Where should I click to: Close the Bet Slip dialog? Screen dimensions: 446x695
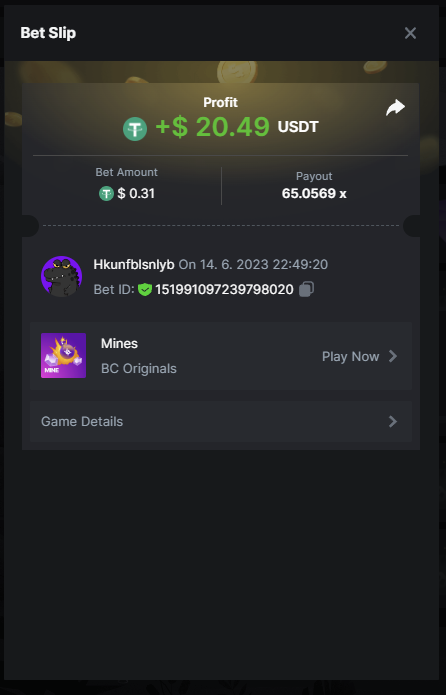(410, 33)
